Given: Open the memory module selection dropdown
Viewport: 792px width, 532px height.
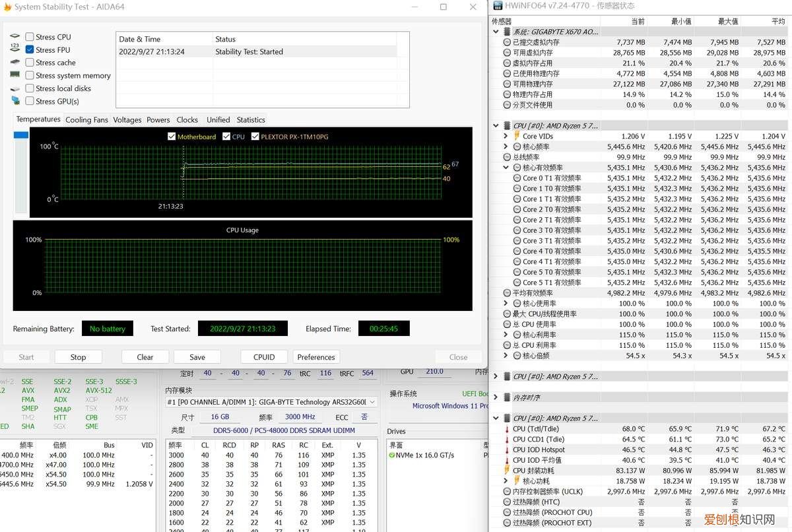Looking at the screenshot, I should pyautogui.click(x=372, y=402).
